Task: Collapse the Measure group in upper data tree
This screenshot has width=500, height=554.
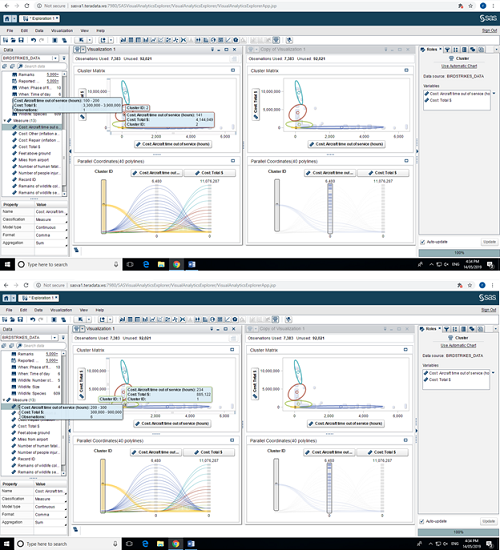Action: [x=5, y=120]
